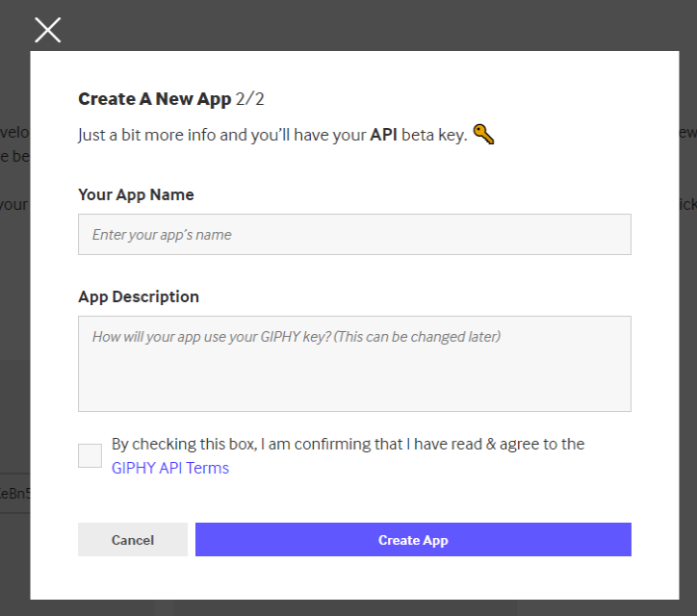
Task: Check the API terms agreement checkbox
Action: 90,455
